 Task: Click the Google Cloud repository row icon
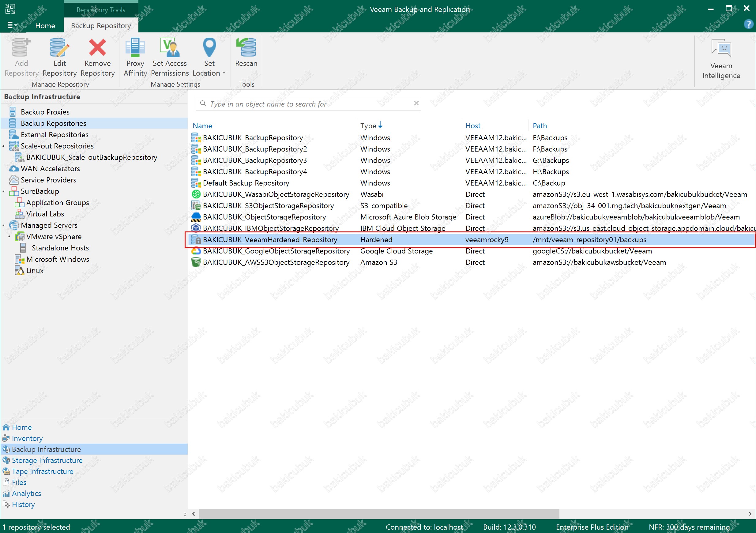196,251
